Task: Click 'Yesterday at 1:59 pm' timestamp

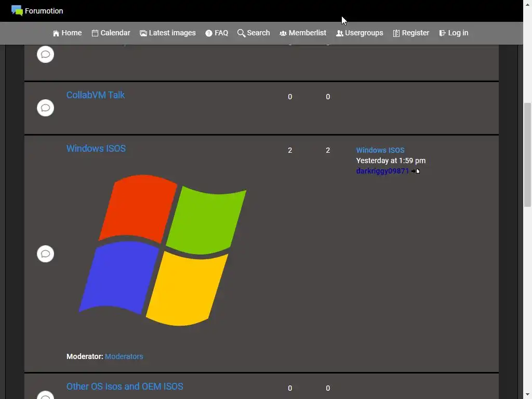Action: tap(391, 161)
